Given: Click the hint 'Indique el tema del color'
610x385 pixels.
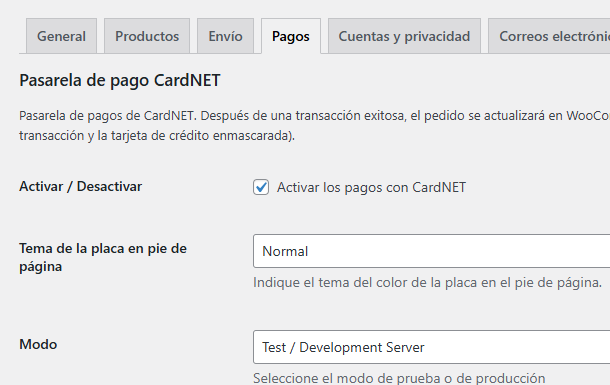Looking at the screenshot, I should 428,282.
